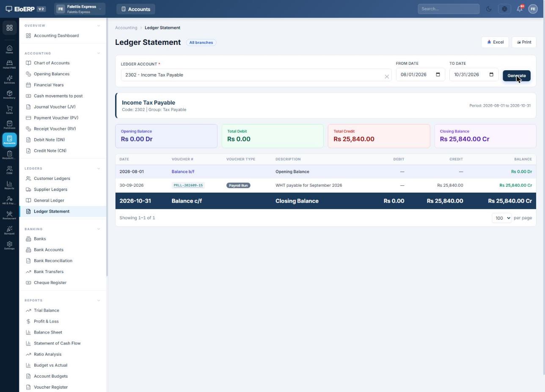The image size is (545, 392).
Task: Go to Restaurant module icon
Action: click(9, 215)
